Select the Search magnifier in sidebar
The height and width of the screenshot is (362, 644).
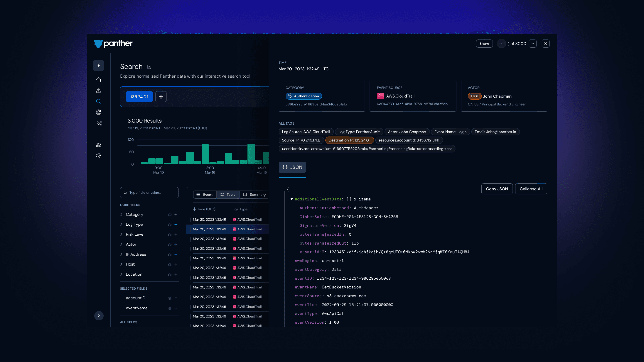click(x=98, y=101)
